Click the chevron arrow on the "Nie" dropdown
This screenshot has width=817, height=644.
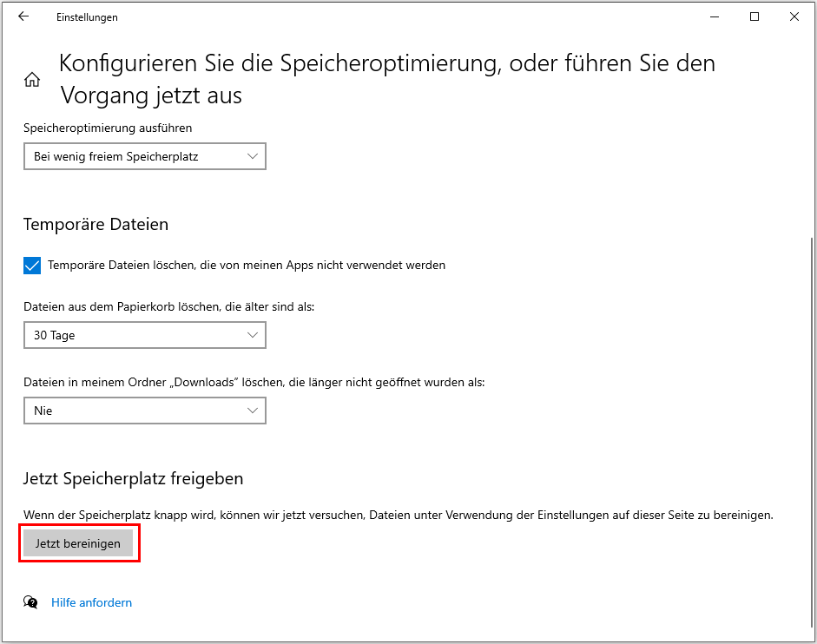(x=253, y=410)
